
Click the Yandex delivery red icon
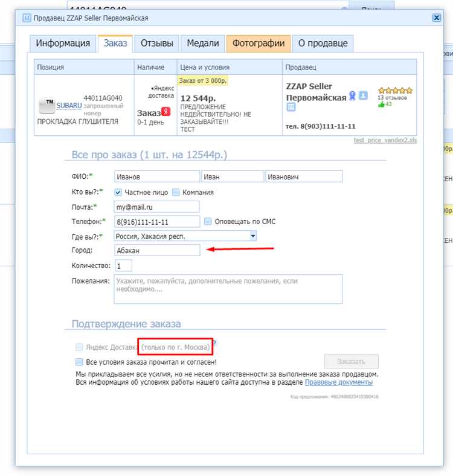click(165, 112)
